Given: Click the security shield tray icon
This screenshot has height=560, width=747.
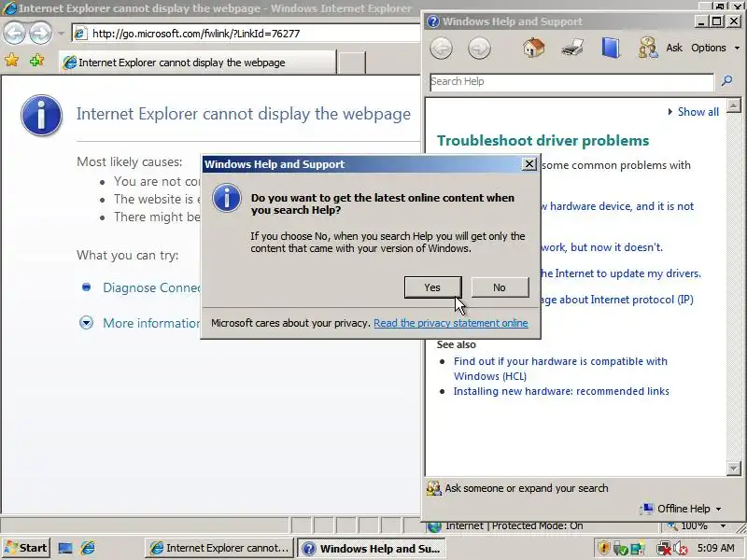Looking at the screenshot, I should pos(604,548).
